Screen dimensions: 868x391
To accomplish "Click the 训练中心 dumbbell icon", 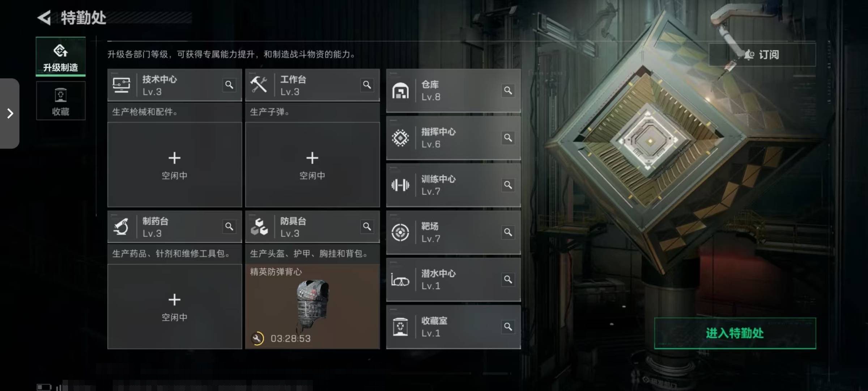I will (400, 185).
